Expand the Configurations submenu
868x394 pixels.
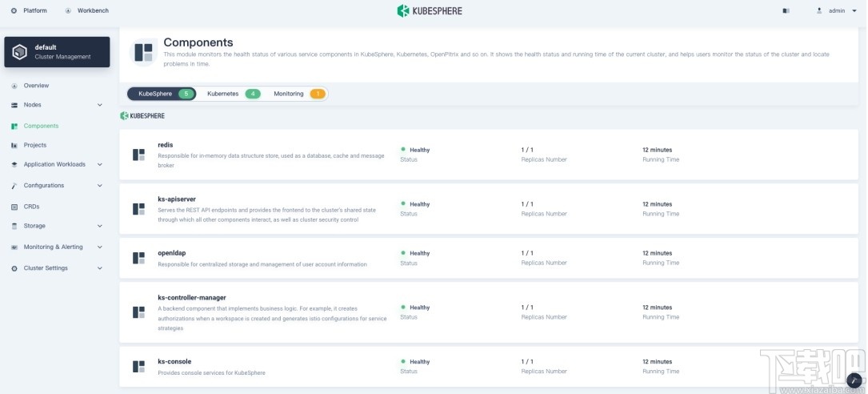point(100,186)
